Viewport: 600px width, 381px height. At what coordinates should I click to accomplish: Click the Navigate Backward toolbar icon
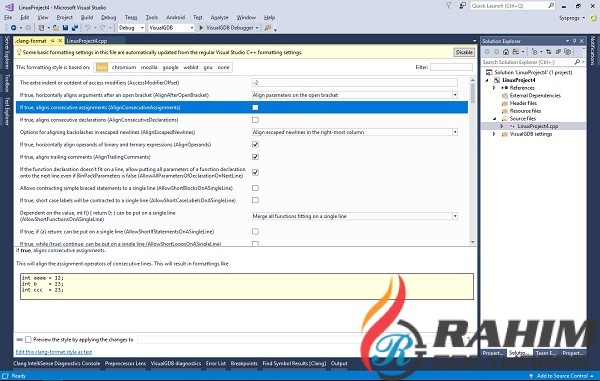[13, 28]
